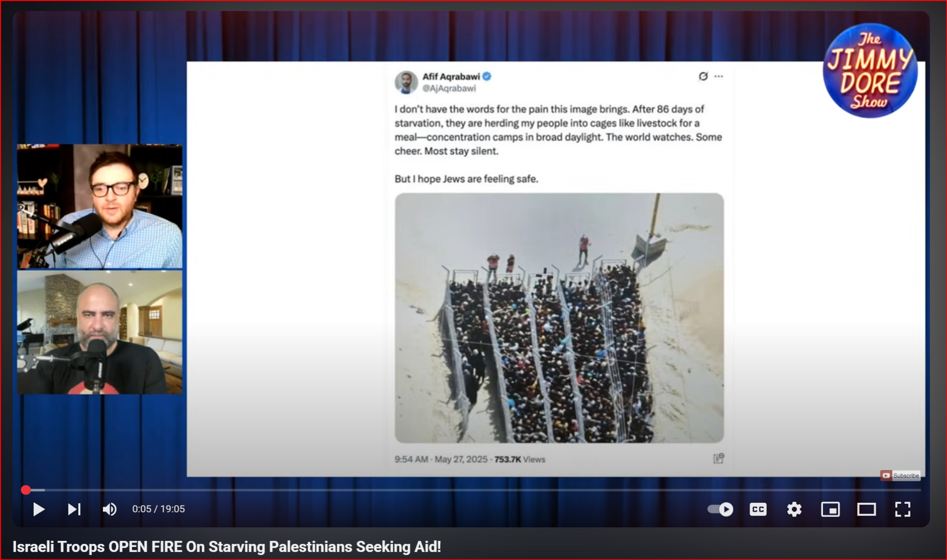The width and height of the screenshot is (947, 560).
Task: Click the 9:54 AM · May 27, 2025 timestamp
Action: [x=441, y=459]
